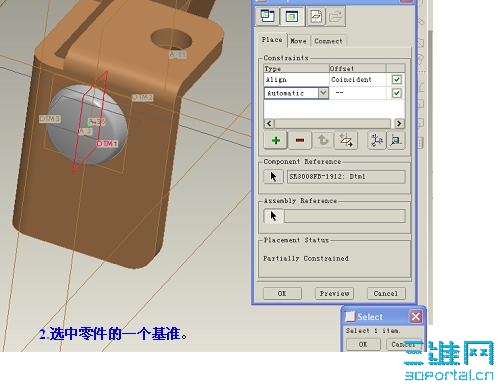Switch to the Connect tab
Viewport: 504px width, 391px height.
pos(328,41)
